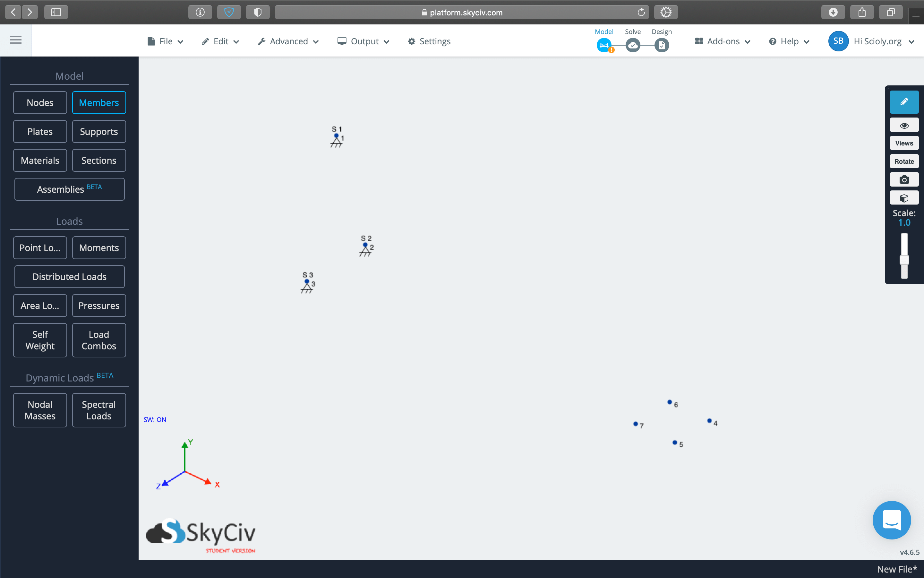Click the half-shield privacy icon
Image resolution: width=924 pixels, height=578 pixels.
coord(258,12)
